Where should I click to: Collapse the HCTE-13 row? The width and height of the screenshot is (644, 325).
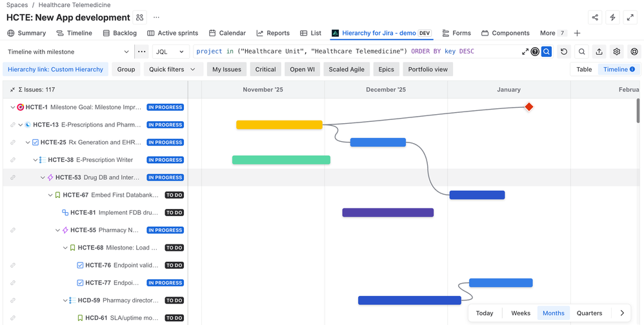(20, 124)
